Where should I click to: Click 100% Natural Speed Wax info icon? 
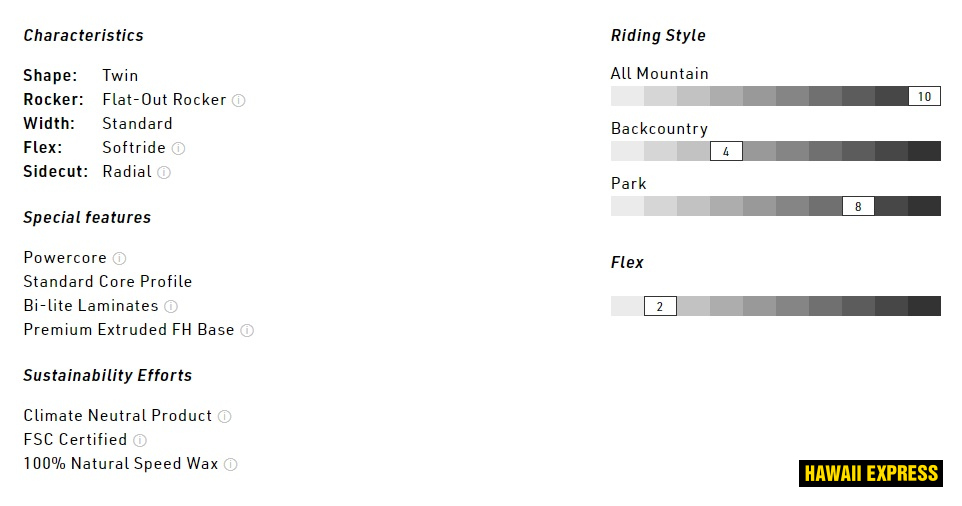click(231, 464)
